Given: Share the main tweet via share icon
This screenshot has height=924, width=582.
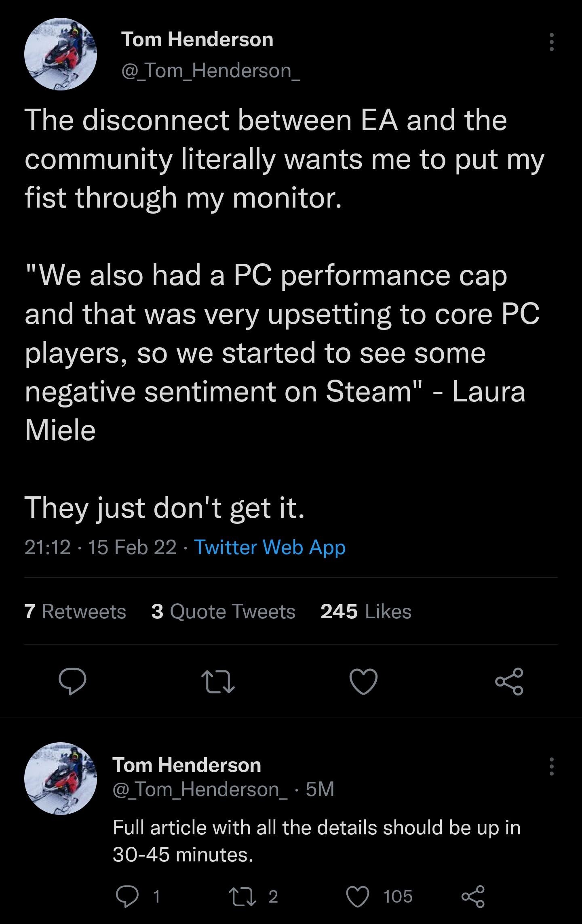Looking at the screenshot, I should 509,681.
